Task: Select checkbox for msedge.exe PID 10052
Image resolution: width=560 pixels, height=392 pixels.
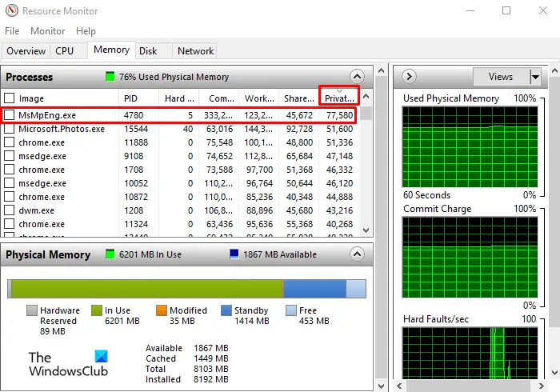Action: 10,182
